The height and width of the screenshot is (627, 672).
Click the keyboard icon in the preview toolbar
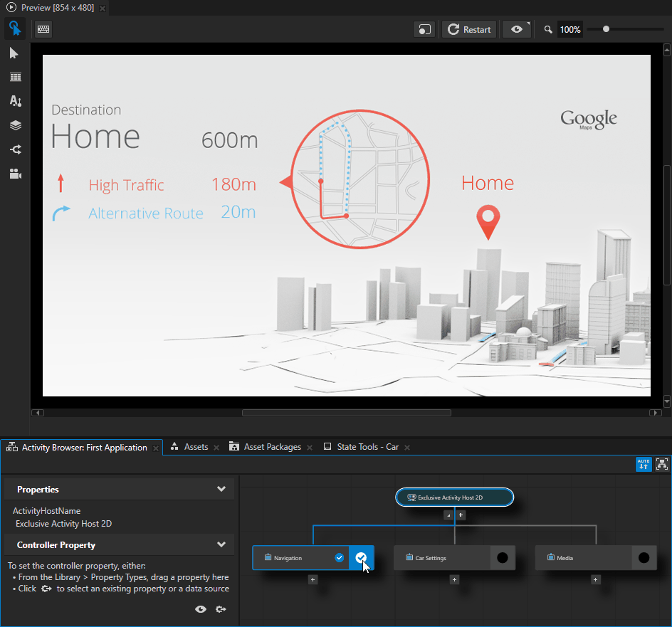point(43,29)
